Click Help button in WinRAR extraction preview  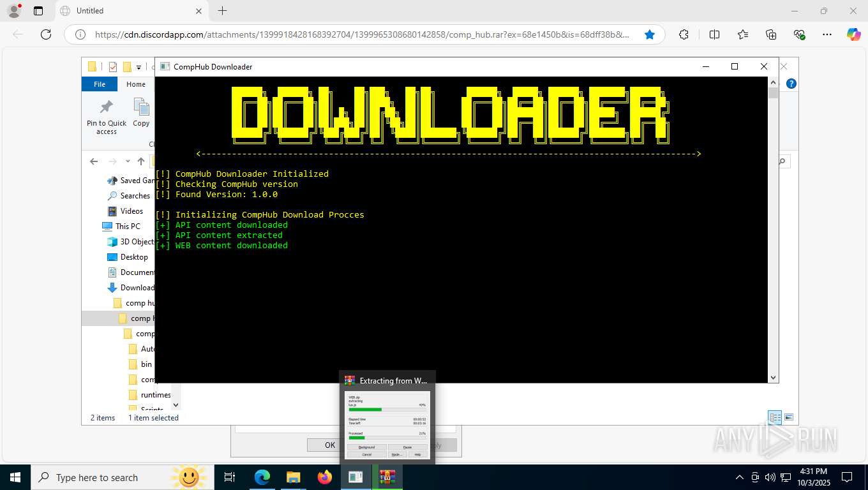pos(417,454)
